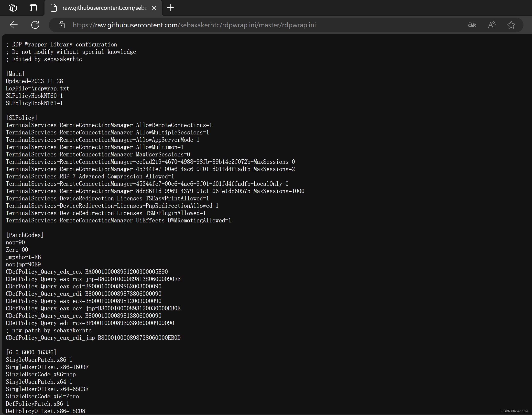Click the 'SingleUserCode.x86=nop' line
The image size is (532, 415).
pyautogui.click(x=41, y=374)
